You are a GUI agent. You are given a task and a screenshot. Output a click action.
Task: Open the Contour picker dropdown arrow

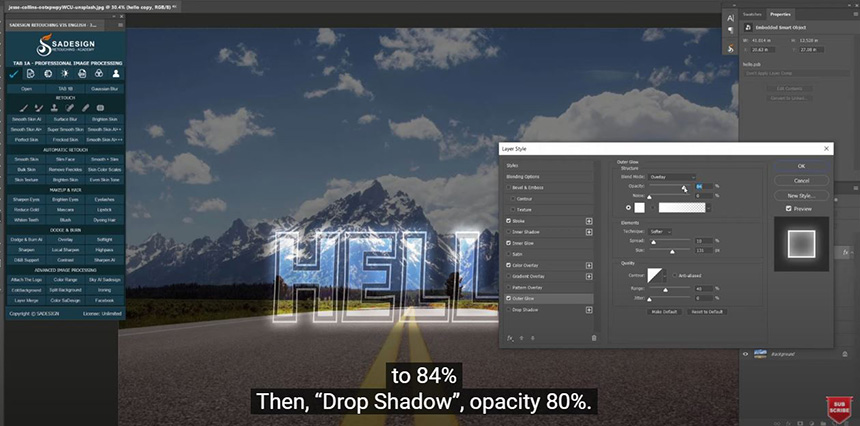[665, 275]
